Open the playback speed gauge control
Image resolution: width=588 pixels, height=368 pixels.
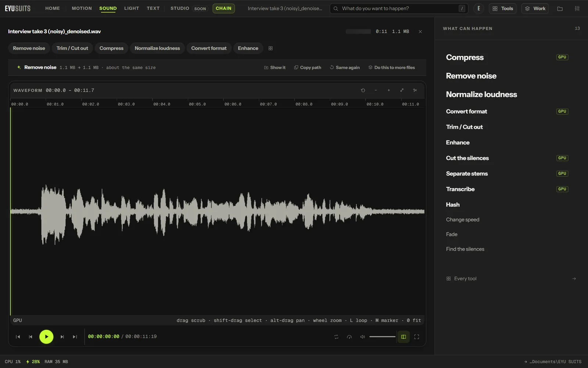349,337
